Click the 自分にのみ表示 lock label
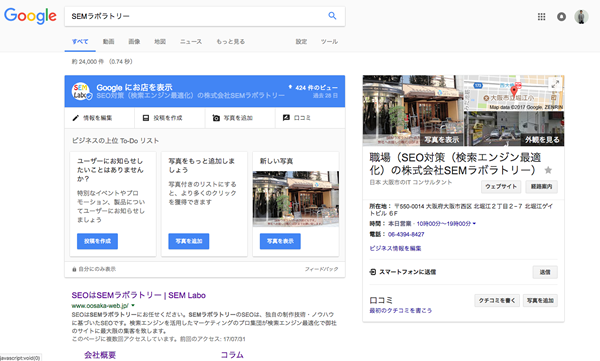The height and width of the screenshot is (361, 600). click(94, 269)
